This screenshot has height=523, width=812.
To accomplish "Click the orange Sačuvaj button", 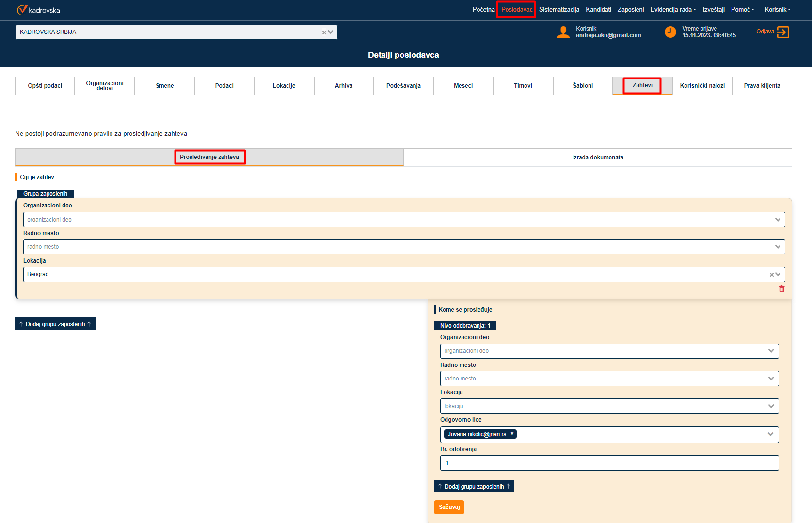I will pyautogui.click(x=449, y=507).
